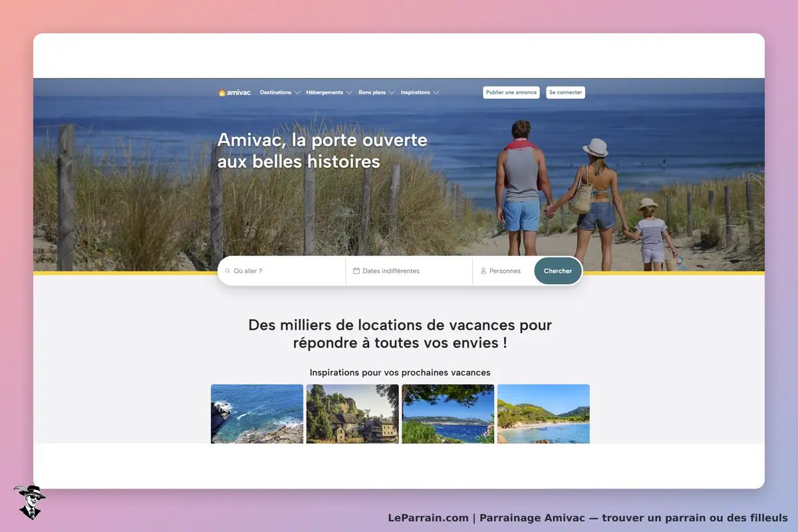Viewport: 798px width, 532px height.
Task: Click the calendar icon beside Dates indifférentes
Action: coord(356,271)
